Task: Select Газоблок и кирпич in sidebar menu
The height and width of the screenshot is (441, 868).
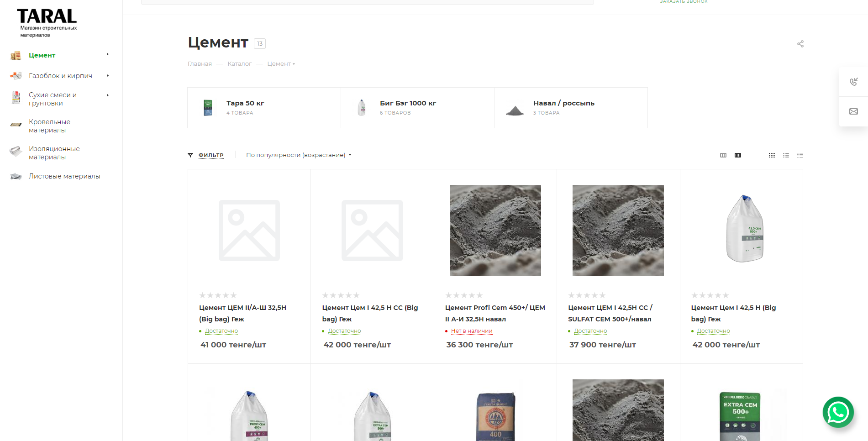Action: tap(60, 76)
